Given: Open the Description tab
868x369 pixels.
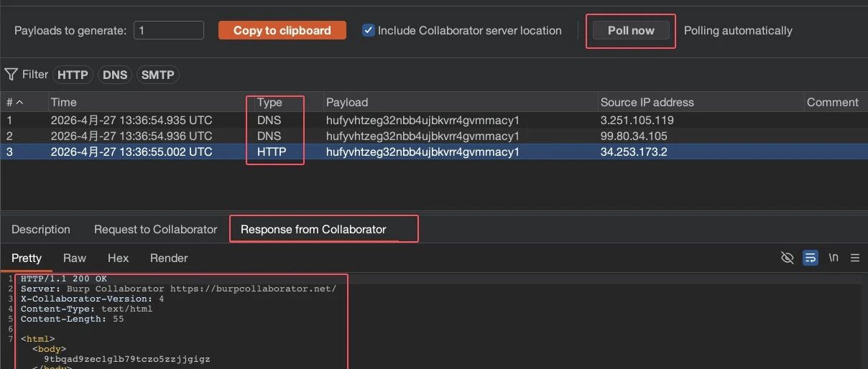Looking at the screenshot, I should [41, 230].
